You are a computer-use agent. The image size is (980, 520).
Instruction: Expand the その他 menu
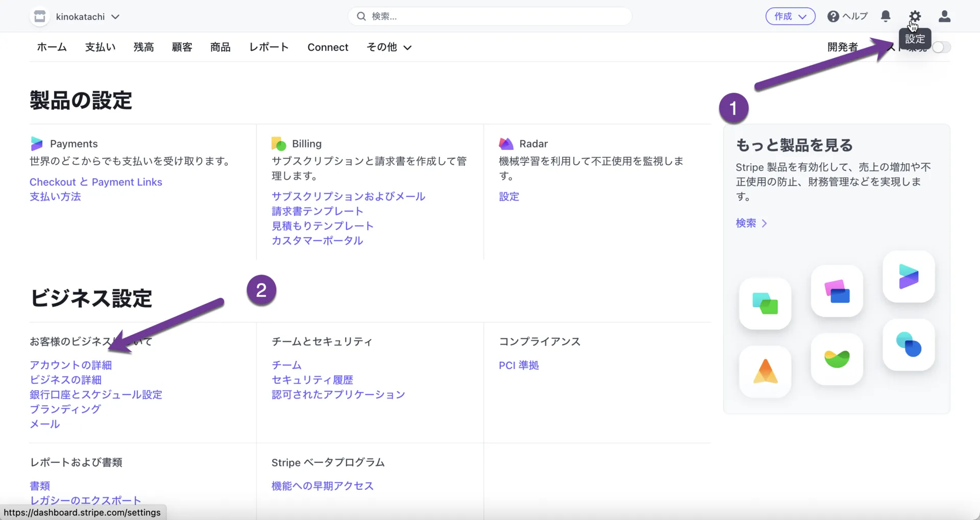click(x=389, y=47)
